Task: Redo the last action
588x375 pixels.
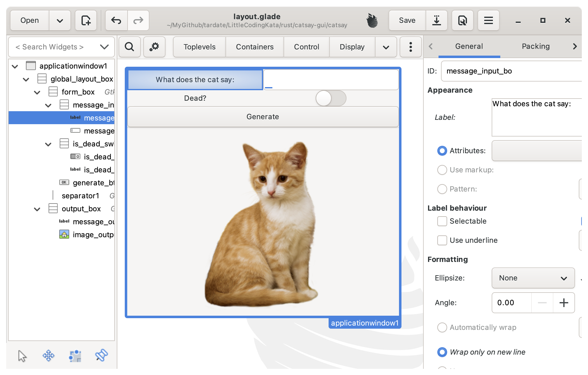Action: tap(138, 20)
